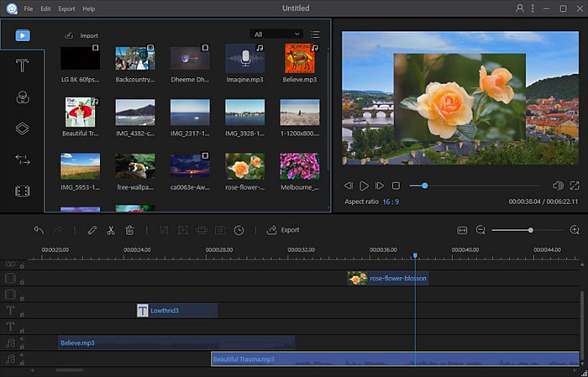The width and height of the screenshot is (588, 377).
Task: Enter fullscreen preview mode
Action: [575, 186]
